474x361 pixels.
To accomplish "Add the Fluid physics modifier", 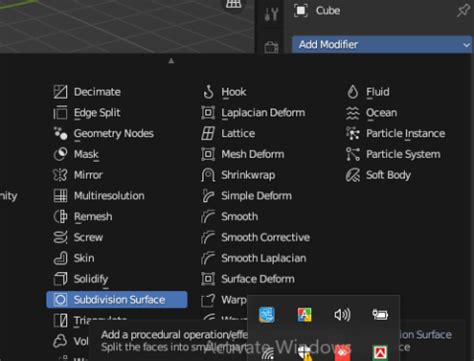I will tap(368, 92).
